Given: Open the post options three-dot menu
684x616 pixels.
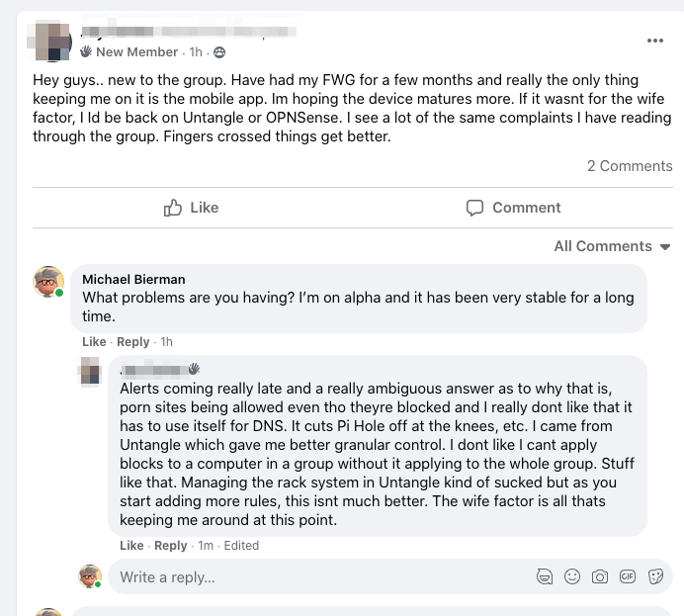Looking at the screenshot, I should (x=655, y=41).
